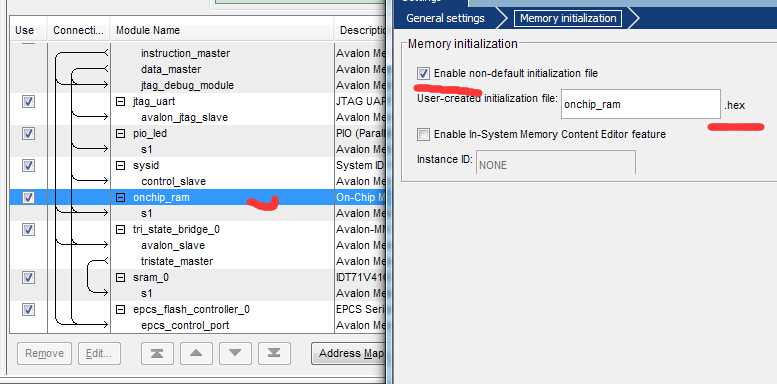
Task: Collapse the onchip_ram module
Action: 120,198
